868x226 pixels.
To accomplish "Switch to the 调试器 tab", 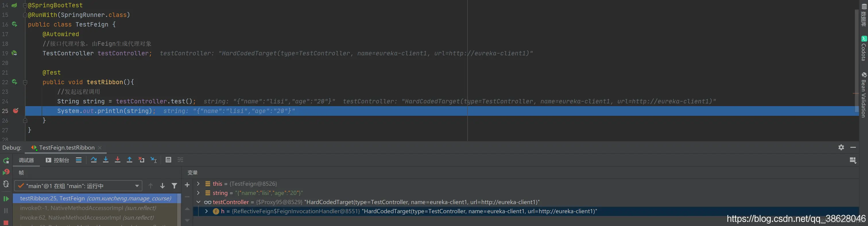I will pyautogui.click(x=26, y=160).
